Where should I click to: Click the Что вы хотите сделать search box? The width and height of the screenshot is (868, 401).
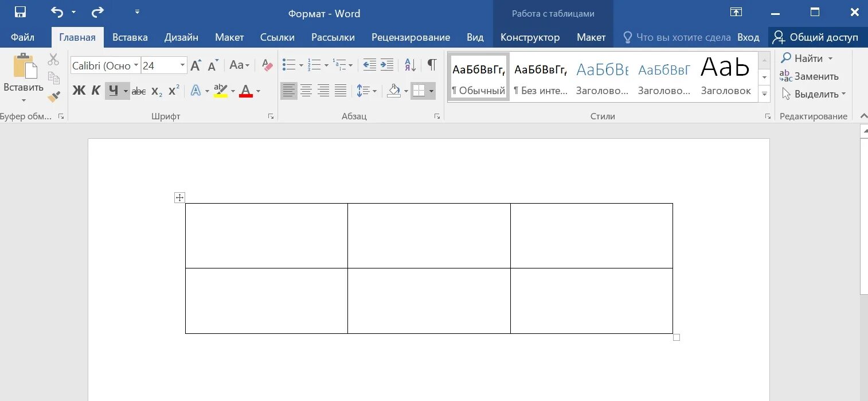point(677,37)
